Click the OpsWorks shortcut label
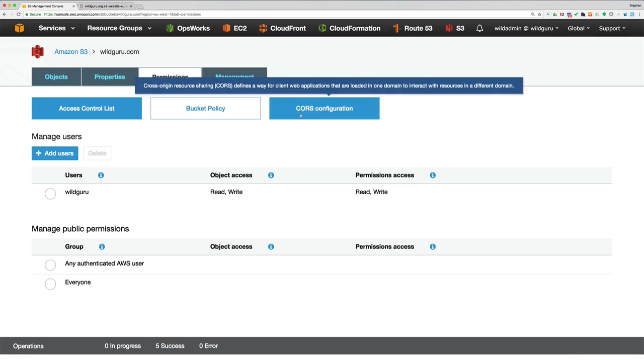Image resolution: width=644 pixels, height=362 pixels. pos(194,28)
